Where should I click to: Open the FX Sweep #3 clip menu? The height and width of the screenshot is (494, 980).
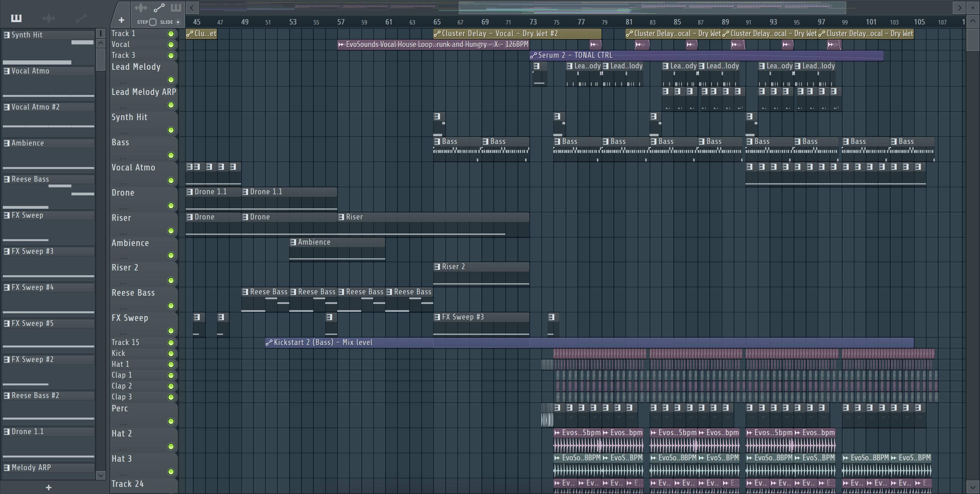437,317
